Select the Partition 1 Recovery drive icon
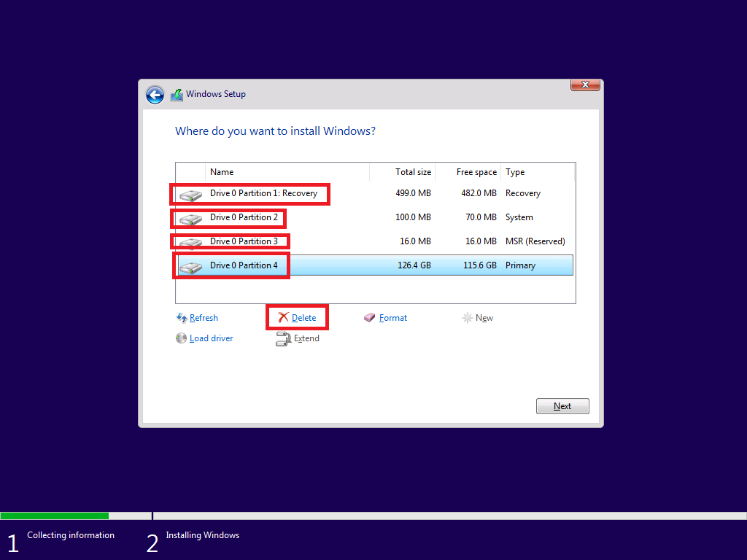747x560 pixels. point(190,195)
